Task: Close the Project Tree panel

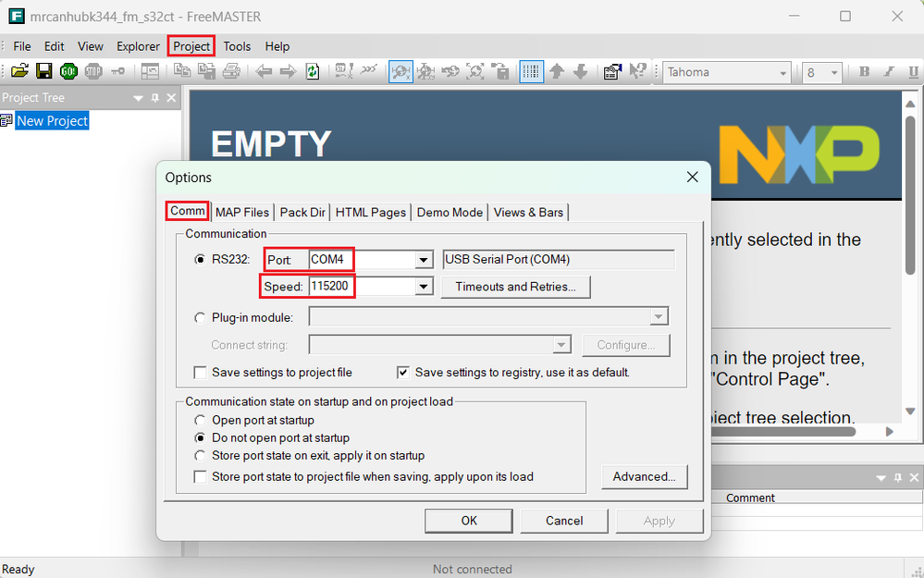Action: tap(171, 98)
